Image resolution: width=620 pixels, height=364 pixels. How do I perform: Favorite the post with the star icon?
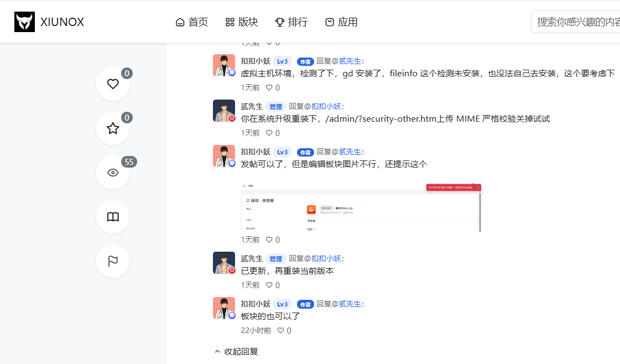pos(113,128)
